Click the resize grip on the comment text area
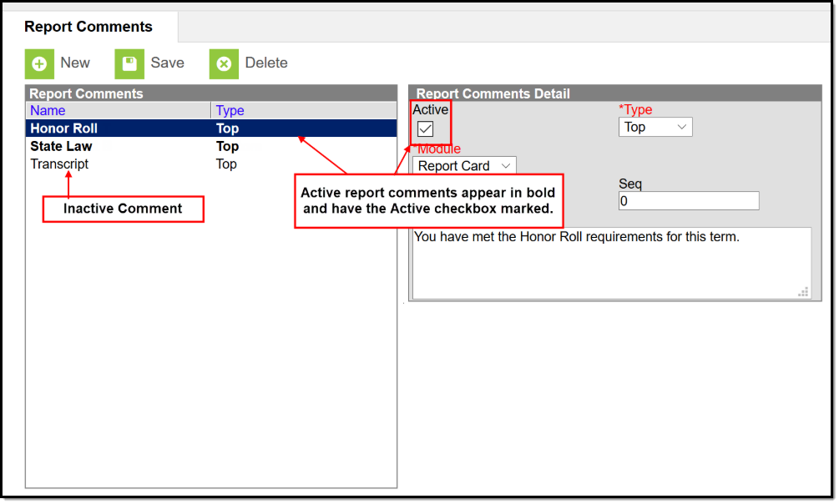The image size is (839, 504). tap(803, 291)
